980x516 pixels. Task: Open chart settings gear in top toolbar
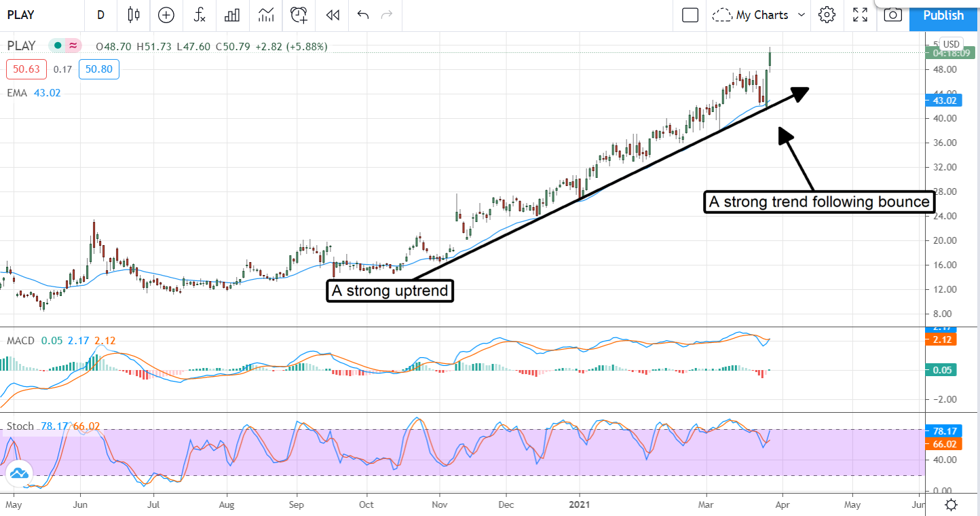(x=827, y=15)
